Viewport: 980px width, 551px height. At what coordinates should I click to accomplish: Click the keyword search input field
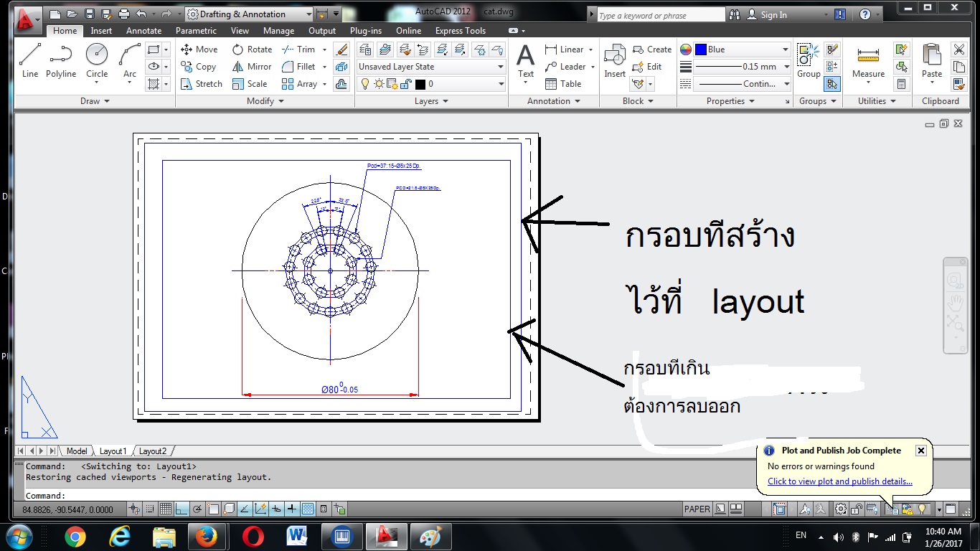[x=661, y=15]
